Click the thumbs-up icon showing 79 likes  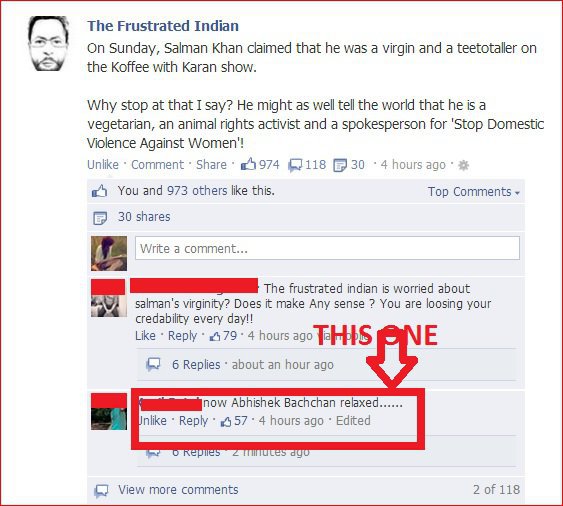tap(215, 336)
